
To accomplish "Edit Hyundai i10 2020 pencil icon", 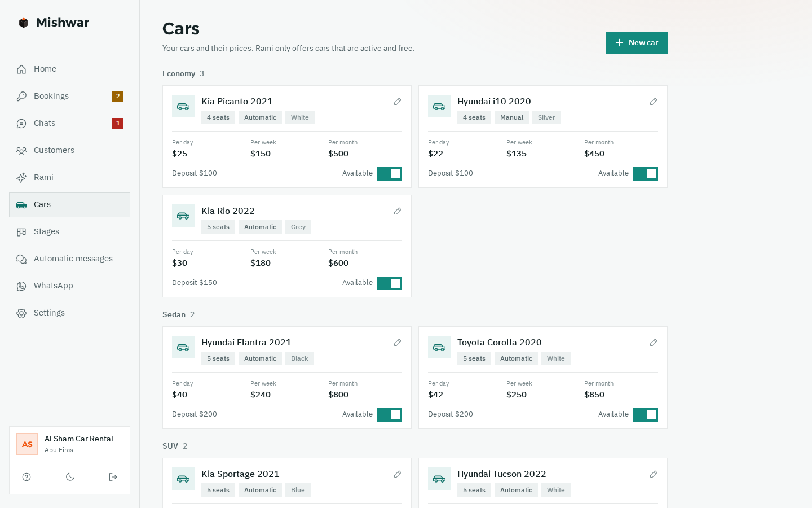I will pos(654,102).
